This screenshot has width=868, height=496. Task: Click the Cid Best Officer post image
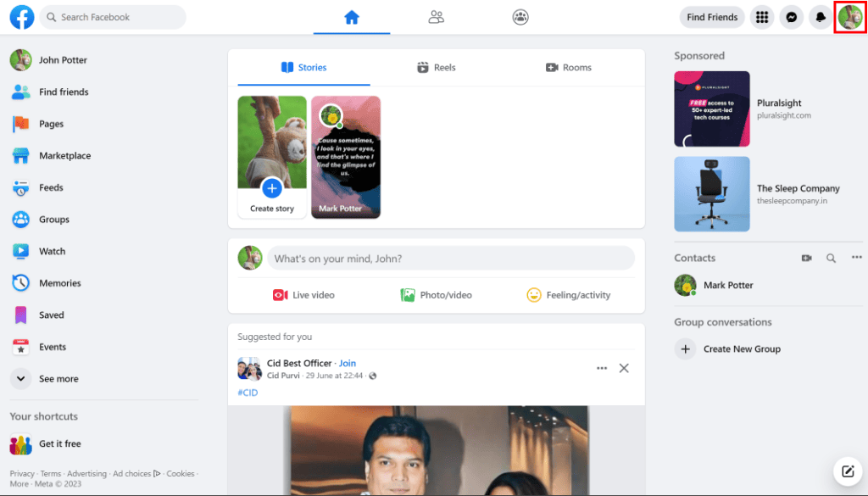pos(437,450)
